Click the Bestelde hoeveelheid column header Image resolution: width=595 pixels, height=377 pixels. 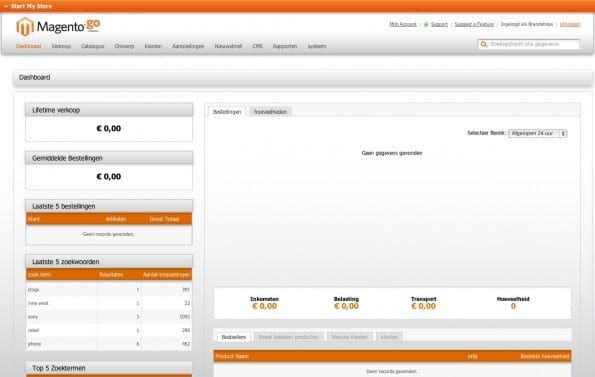[x=545, y=356]
